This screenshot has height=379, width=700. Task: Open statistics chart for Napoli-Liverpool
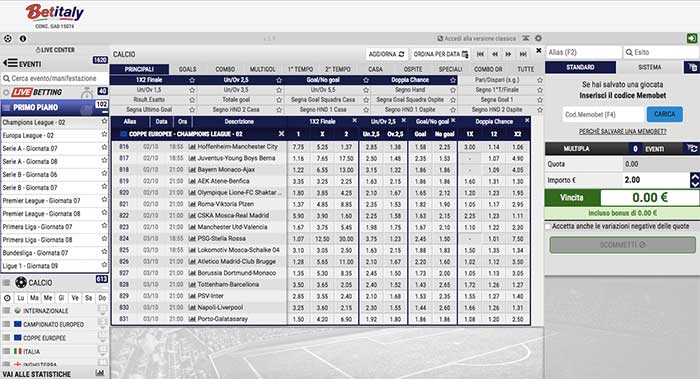[192, 308]
